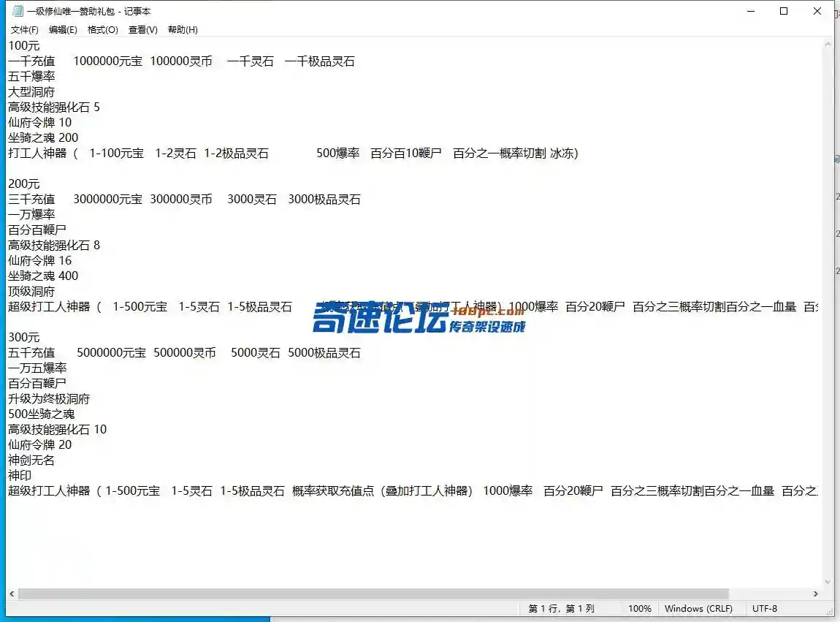This screenshot has width=840, height=622.
Task: Click the 200元 heading line
Action: [x=23, y=184]
